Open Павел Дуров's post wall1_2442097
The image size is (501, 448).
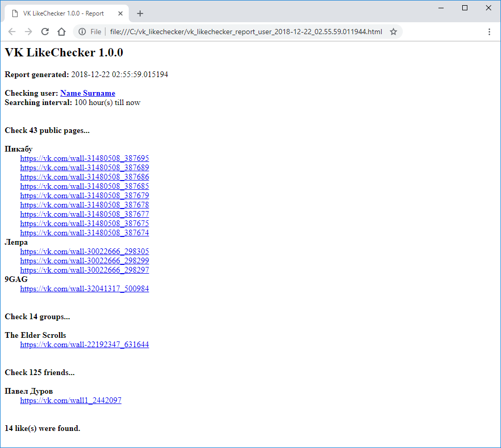coord(70,400)
